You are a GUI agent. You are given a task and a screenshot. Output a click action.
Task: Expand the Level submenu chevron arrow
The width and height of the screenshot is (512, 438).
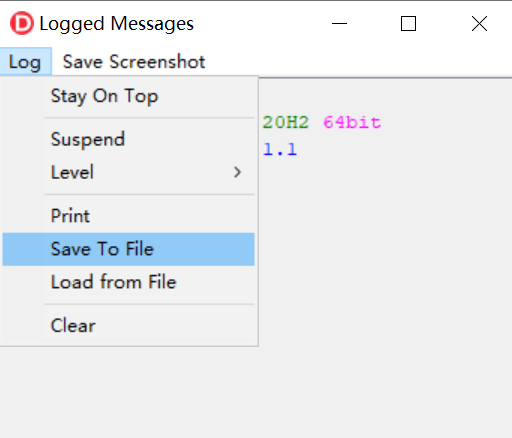click(x=237, y=172)
